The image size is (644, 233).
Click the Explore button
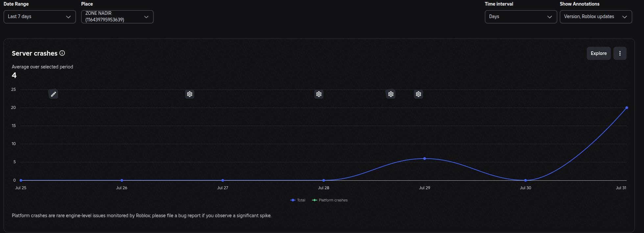(599, 53)
